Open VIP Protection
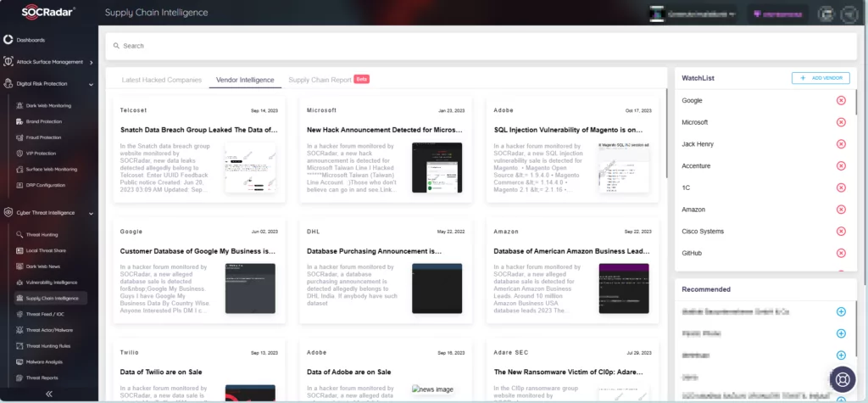The width and height of the screenshot is (868, 403). coord(41,154)
